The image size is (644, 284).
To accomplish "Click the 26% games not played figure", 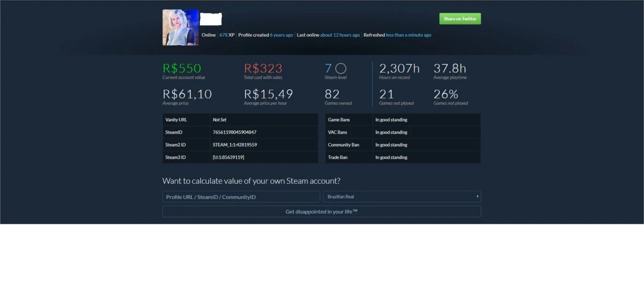I will click(446, 94).
